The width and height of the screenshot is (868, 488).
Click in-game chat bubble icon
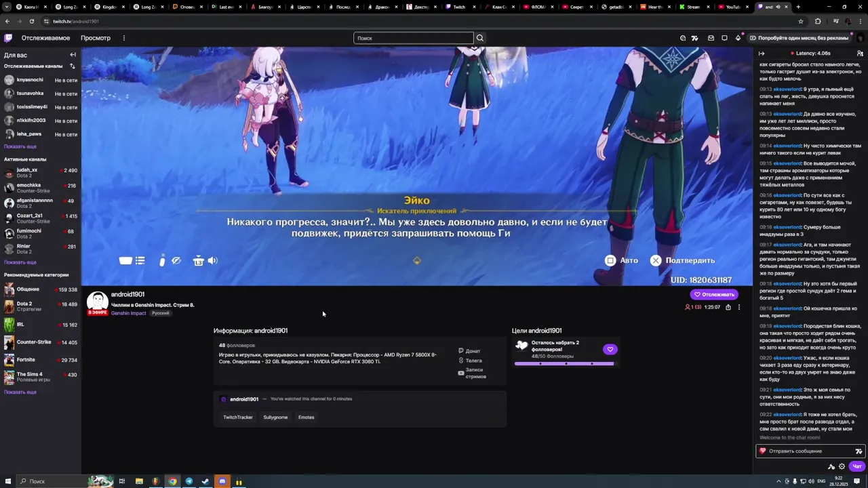pyautogui.click(x=125, y=260)
